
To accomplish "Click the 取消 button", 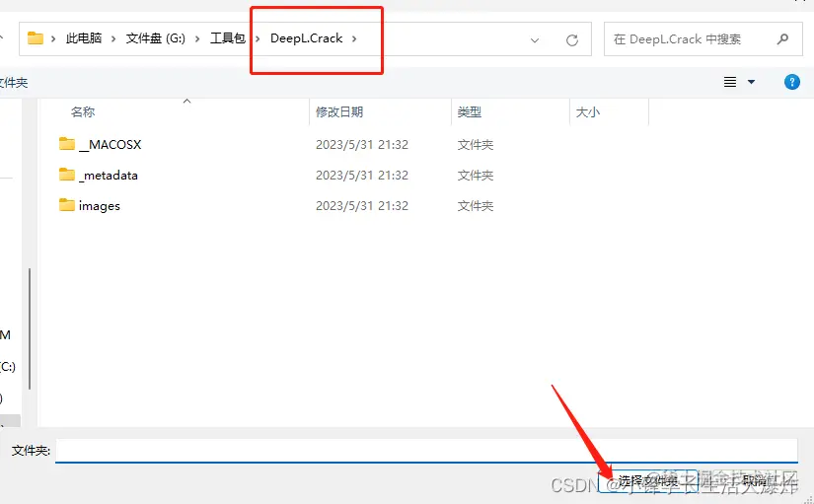I will [754, 481].
